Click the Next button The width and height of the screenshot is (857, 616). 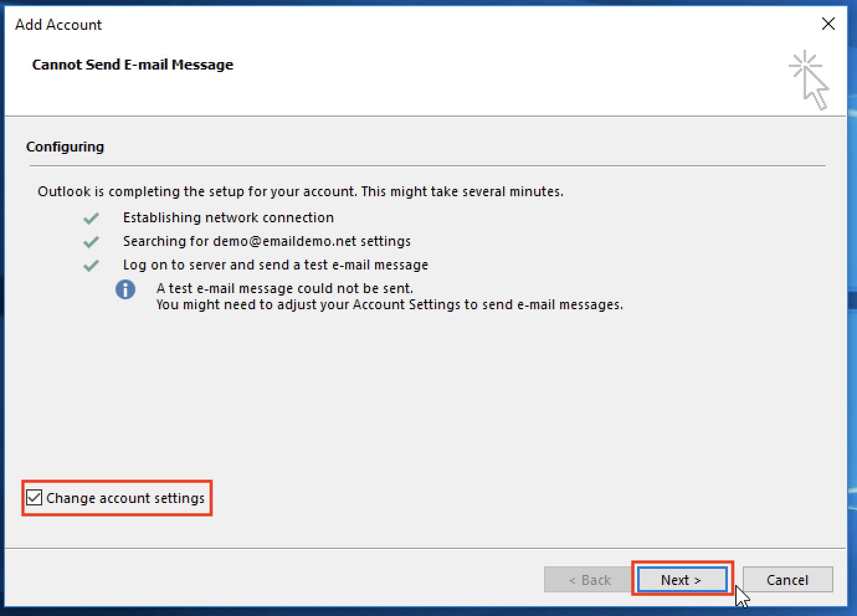coord(682,579)
